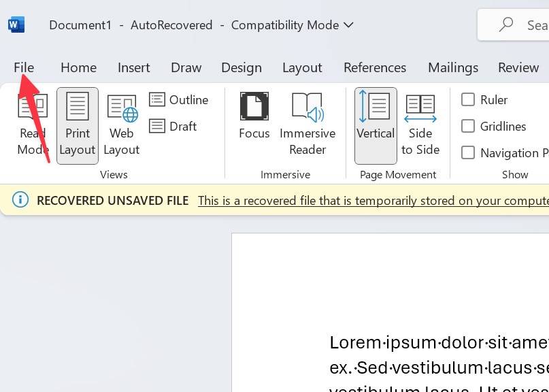Enable the Ruler checkbox
Viewport: 549px width, 392px height.
point(468,100)
